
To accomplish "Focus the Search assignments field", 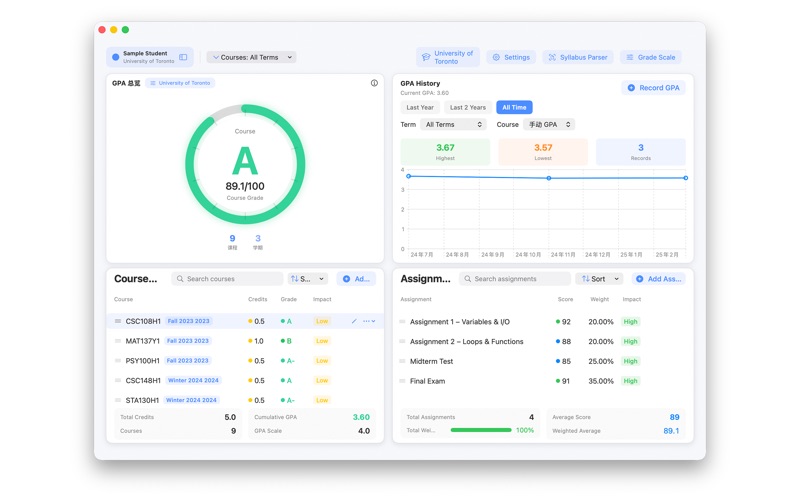I will click(x=515, y=279).
